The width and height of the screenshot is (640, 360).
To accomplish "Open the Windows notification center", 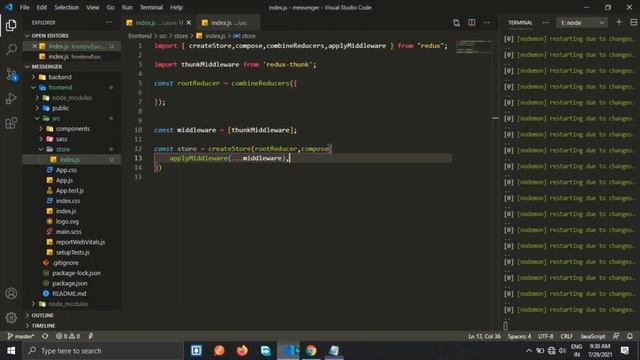I will [x=624, y=351].
